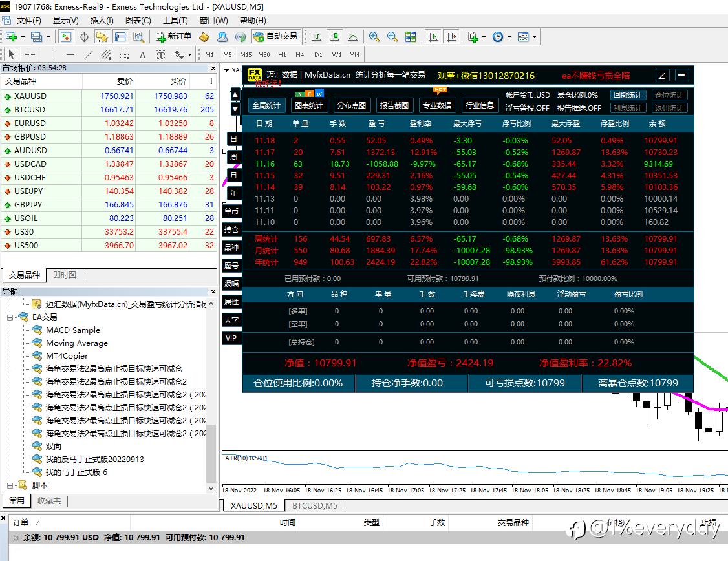Image resolution: width=728 pixels, height=561 pixels.
Task: Open the Profiles dropdown arrow
Action: click(48, 37)
